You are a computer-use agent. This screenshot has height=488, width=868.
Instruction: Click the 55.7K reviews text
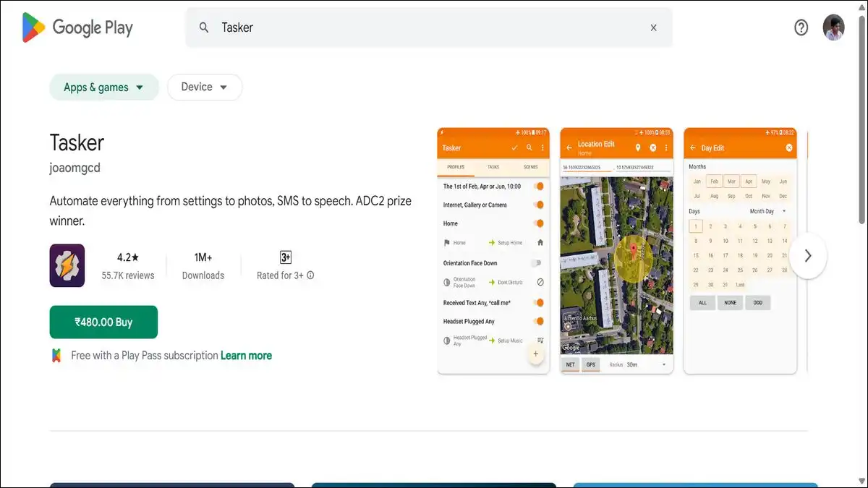tap(128, 275)
